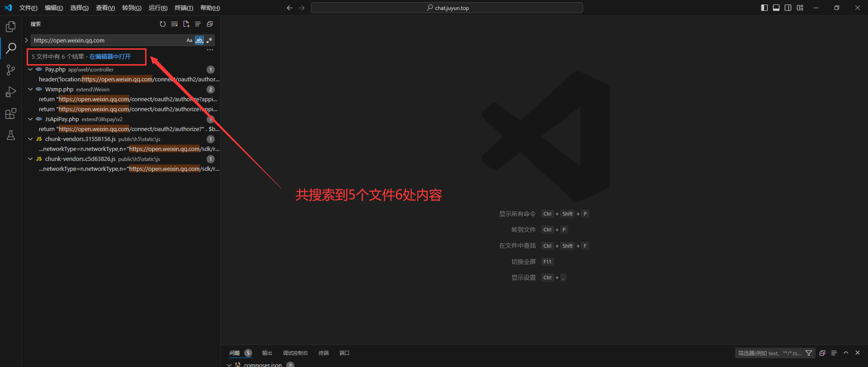Open the 选择(S) menu

80,8
